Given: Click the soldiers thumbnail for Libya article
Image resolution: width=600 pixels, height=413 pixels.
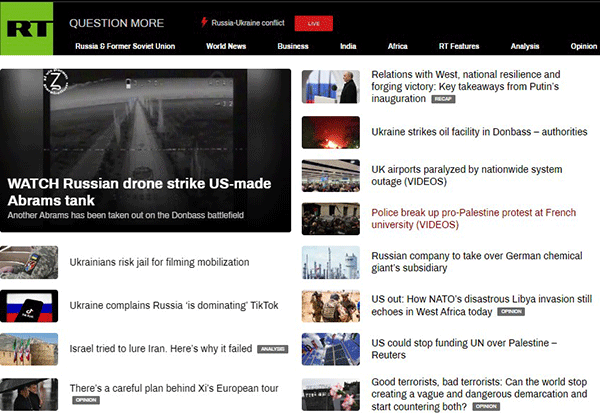Looking at the screenshot, I should 331,306.
